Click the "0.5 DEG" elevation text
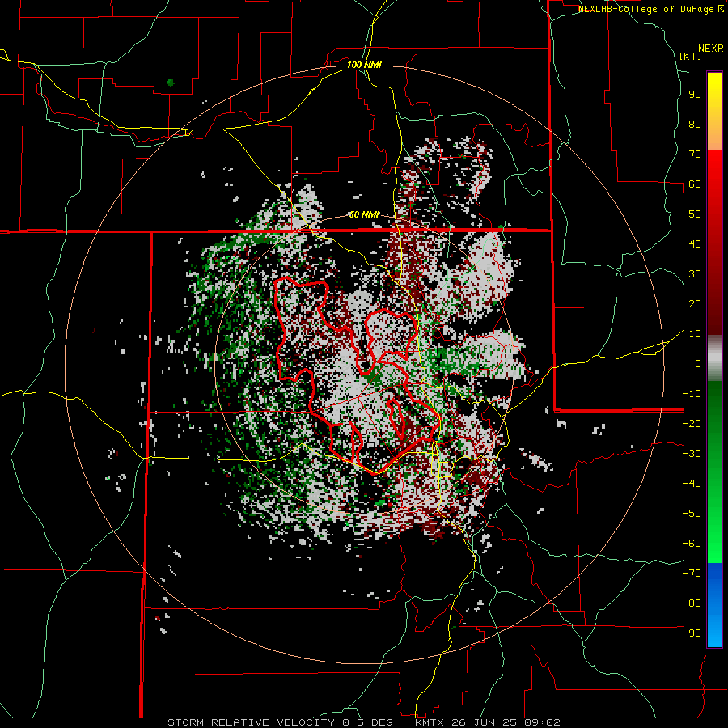Image resolution: width=728 pixels, height=728 pixels. 367,722
